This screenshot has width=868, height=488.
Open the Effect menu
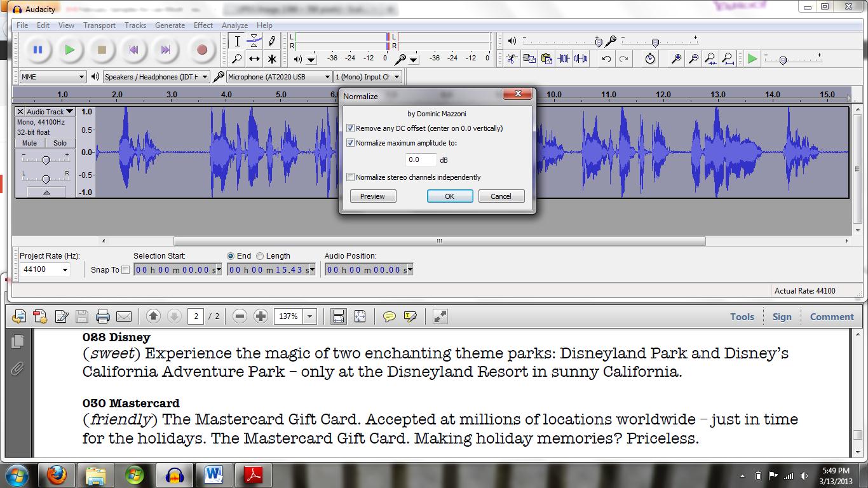pyautogui.click(x=203, y=25)
